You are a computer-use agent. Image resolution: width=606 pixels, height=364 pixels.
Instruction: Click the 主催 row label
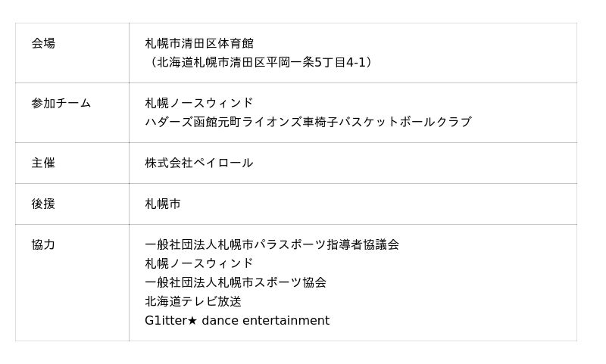click(43, 163)
